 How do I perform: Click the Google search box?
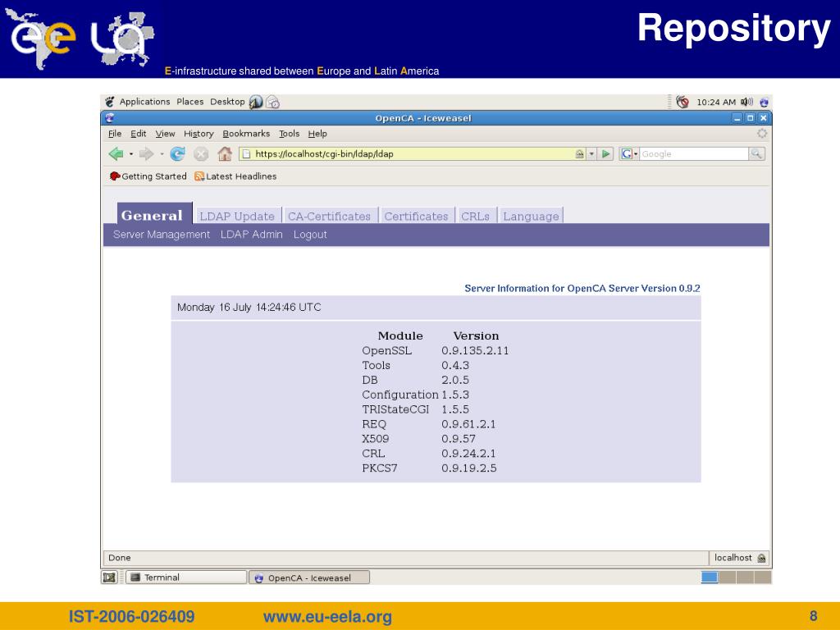693,153
